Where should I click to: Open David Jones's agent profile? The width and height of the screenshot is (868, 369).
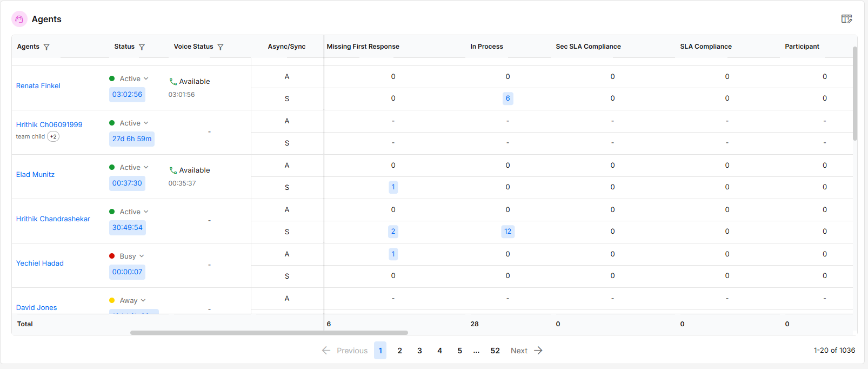point(36,308)
